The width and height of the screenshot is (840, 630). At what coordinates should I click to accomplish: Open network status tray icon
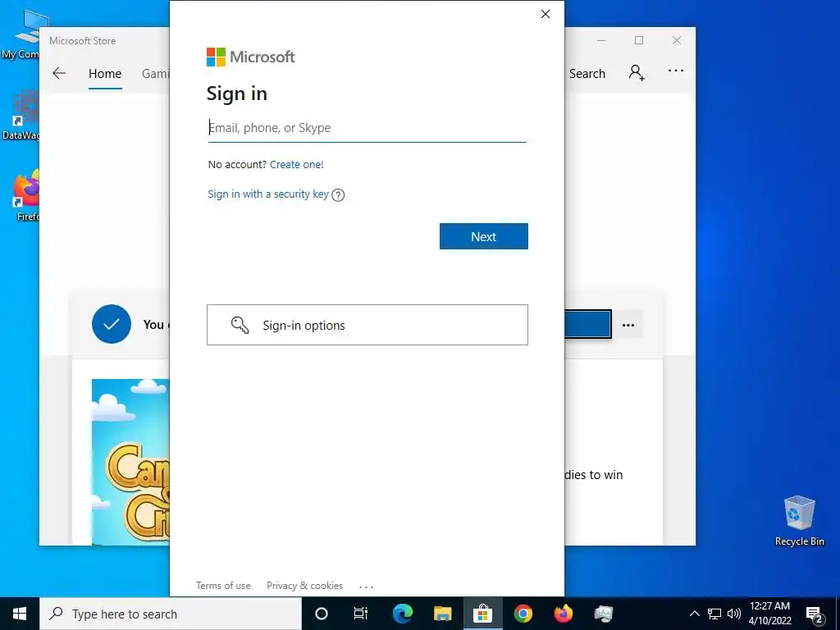714,614
